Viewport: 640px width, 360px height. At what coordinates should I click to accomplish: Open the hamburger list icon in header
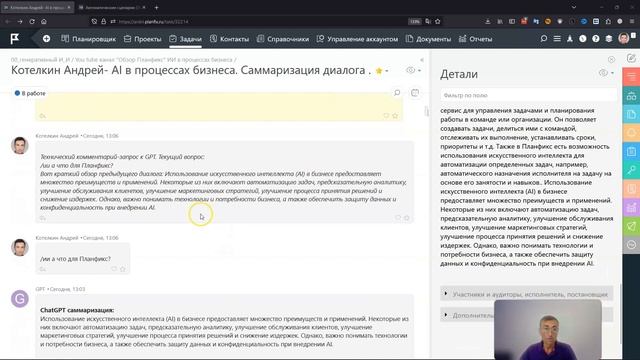(x=557, y=39)
